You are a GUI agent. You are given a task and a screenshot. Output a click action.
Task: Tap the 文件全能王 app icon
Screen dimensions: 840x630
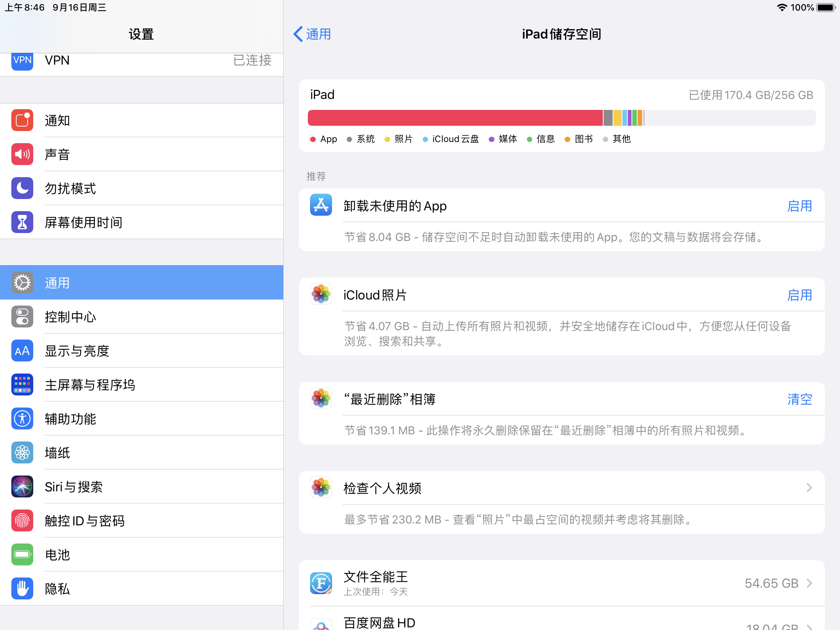click(321, 583)
